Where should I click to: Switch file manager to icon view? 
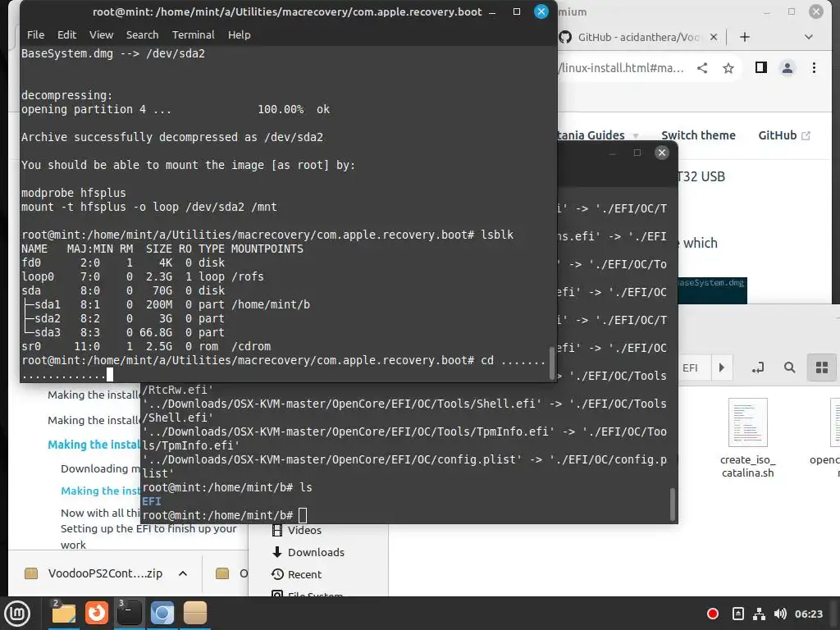tap(822, 367)
